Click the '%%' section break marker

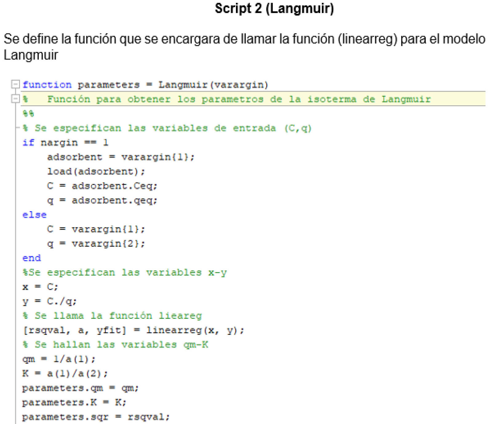28,114
